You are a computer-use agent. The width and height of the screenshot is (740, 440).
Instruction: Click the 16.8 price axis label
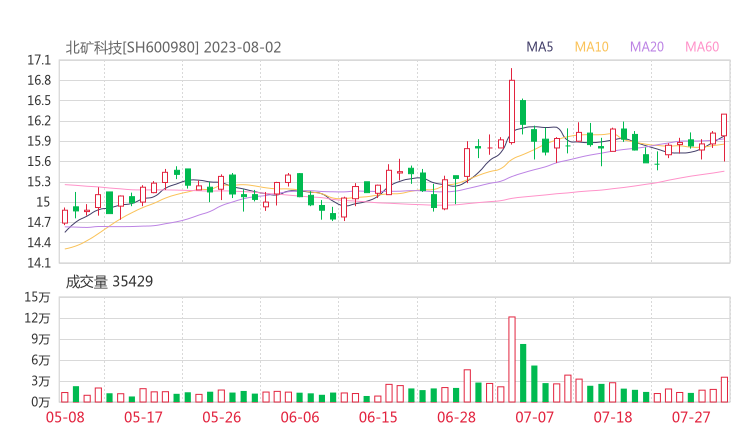39,81
